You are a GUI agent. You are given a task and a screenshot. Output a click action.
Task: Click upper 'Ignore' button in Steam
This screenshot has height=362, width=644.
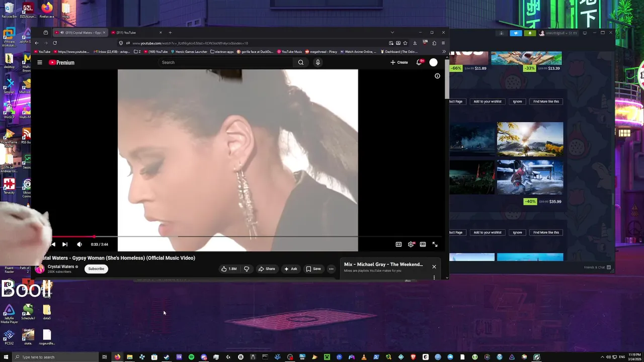517,102
